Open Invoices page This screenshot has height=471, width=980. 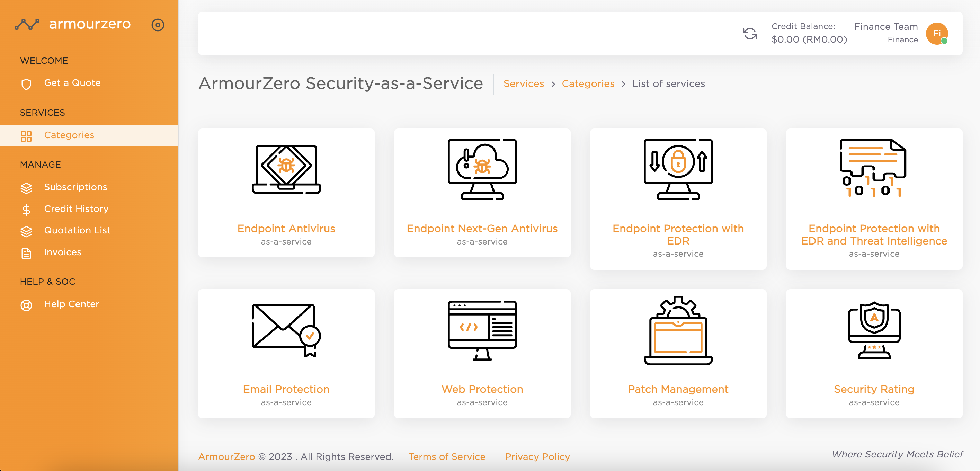[62, 252]
